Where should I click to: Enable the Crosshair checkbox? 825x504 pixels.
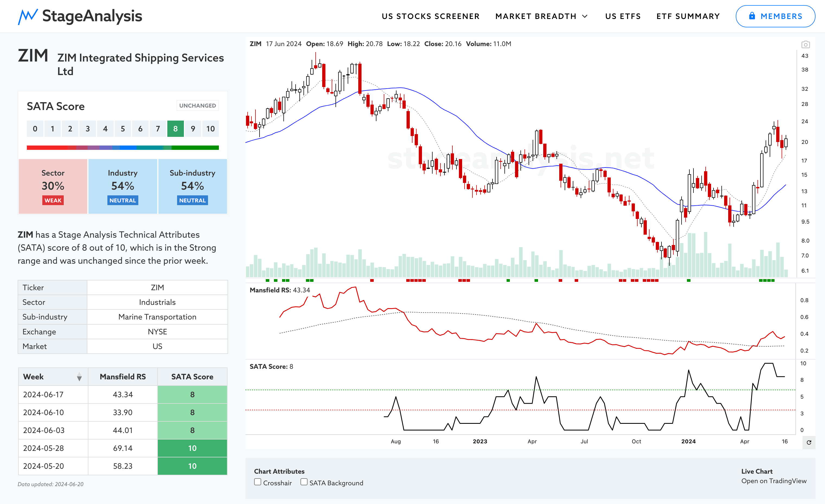coord(257,482)
